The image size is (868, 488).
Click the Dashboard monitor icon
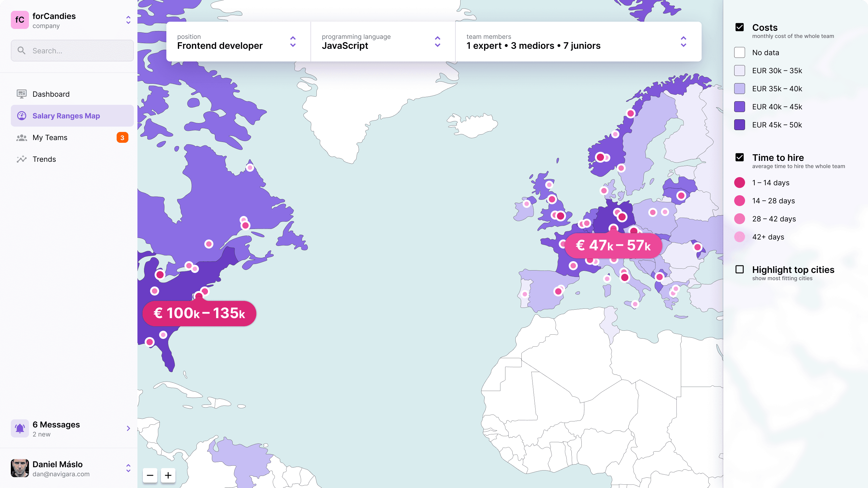[x=22, y=94]
